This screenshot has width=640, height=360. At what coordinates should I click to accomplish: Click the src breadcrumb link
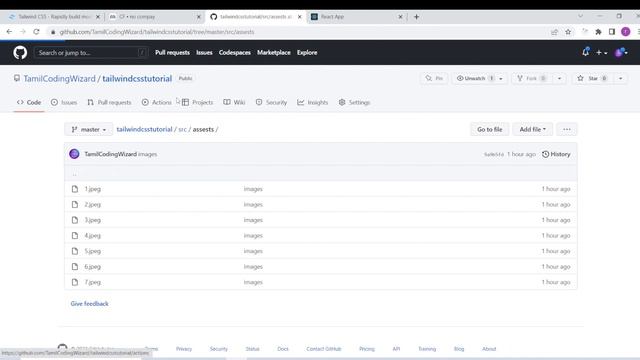coord(182,129)
